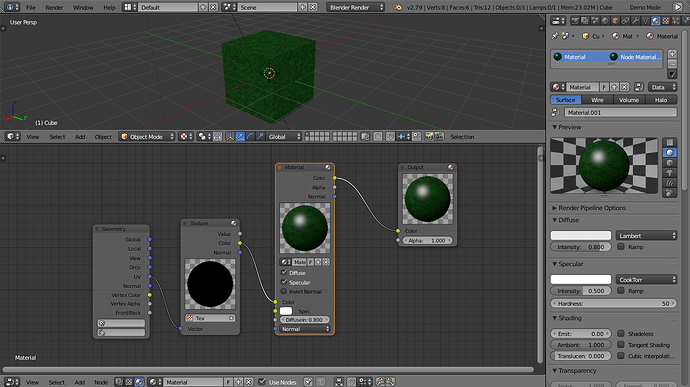The width and height of the screenshot is (690, 387).
Task: Switch to the Halo material tab
Action: [x=661, y=100]
